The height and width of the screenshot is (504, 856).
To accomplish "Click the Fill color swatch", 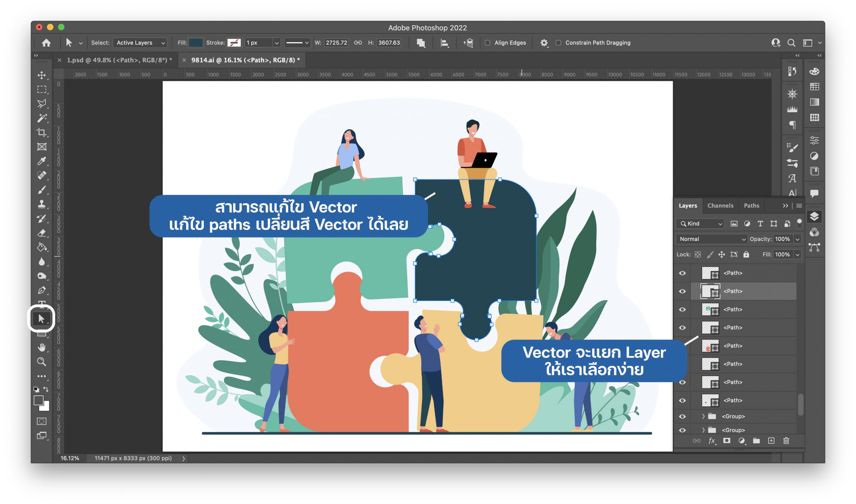I will click(196, 43).
